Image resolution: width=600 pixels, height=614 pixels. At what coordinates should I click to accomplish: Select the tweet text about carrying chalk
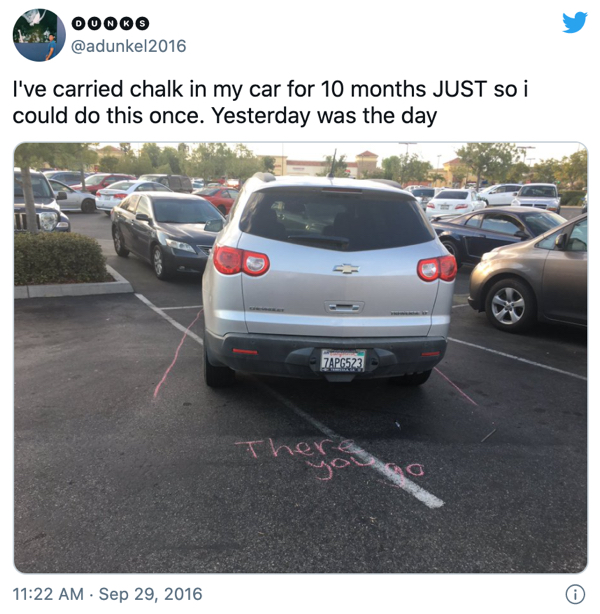(270, 102)
